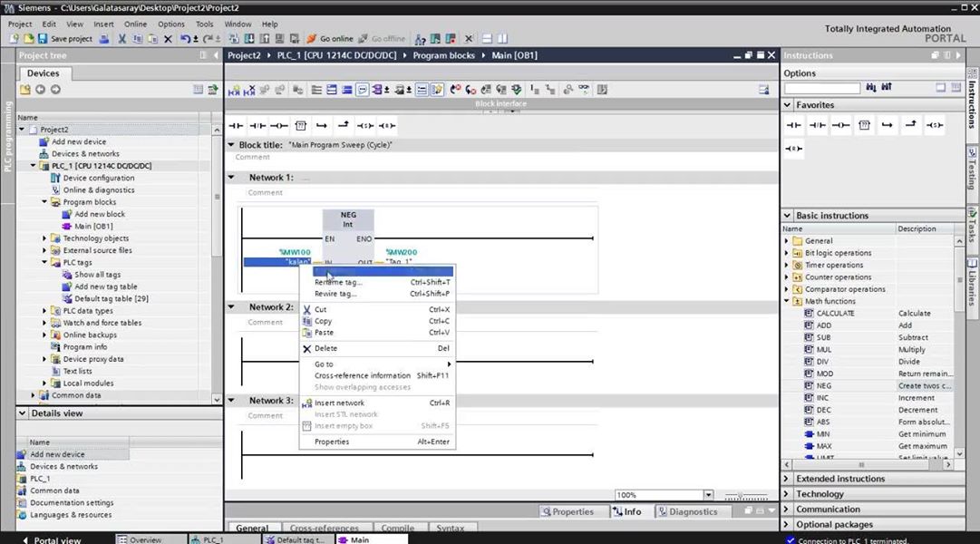Screen dimensions: 980x544
Task: Click the Go online plug icon
Action: coord(311,39)
